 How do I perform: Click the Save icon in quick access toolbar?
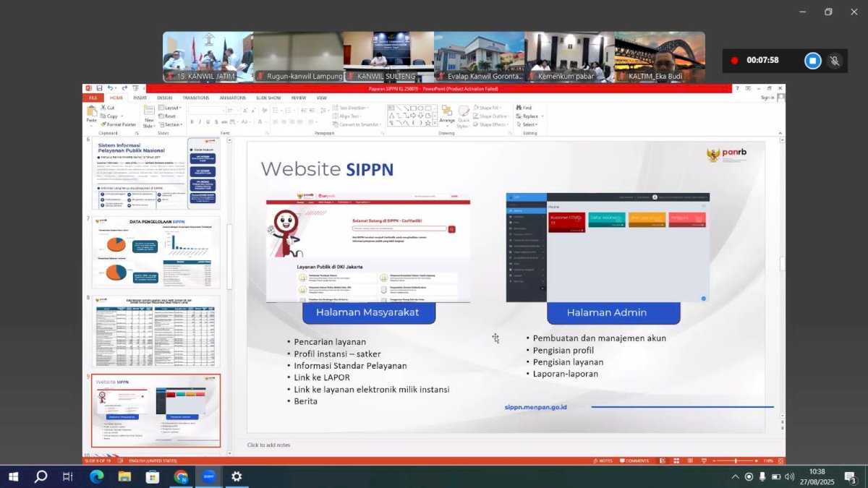click(99, 88)
